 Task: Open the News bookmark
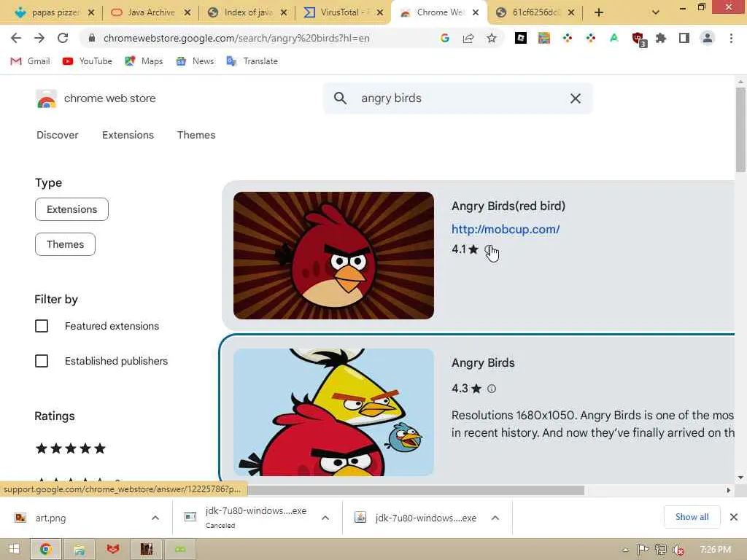point(195,61)
